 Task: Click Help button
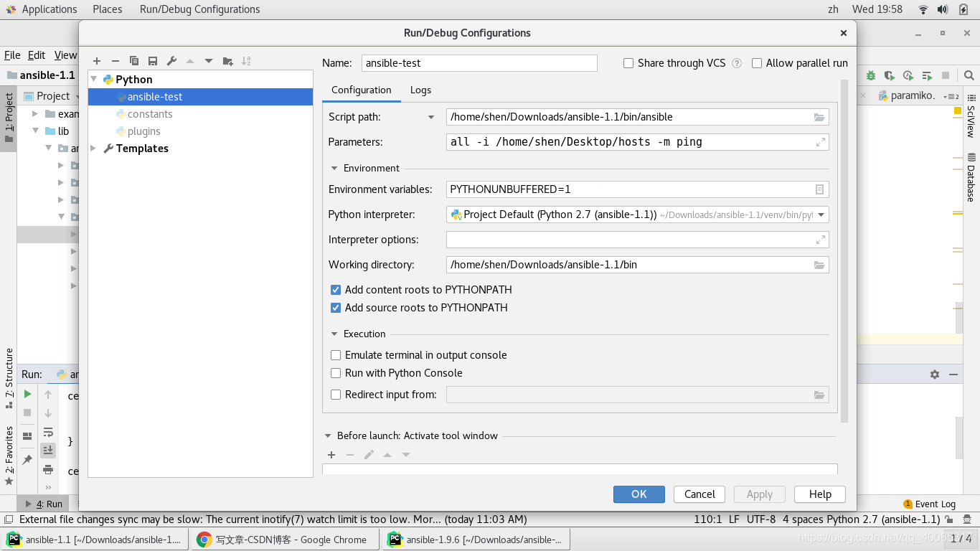pyautogui.click(x=820, y=494)
